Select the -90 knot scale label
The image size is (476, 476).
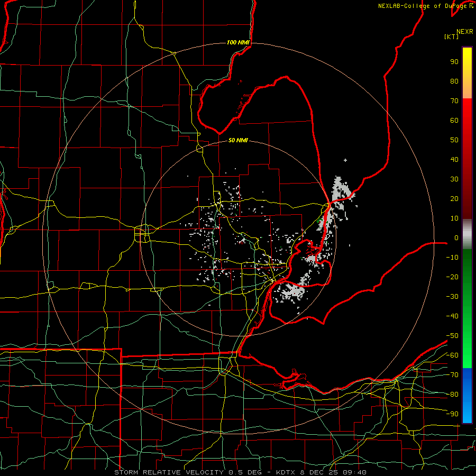tap(452, 414)
